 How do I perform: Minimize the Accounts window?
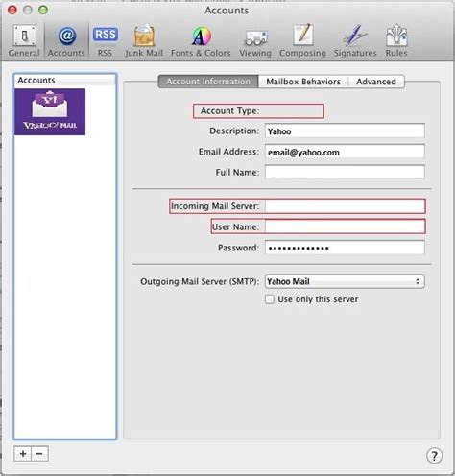click(28, 11)
